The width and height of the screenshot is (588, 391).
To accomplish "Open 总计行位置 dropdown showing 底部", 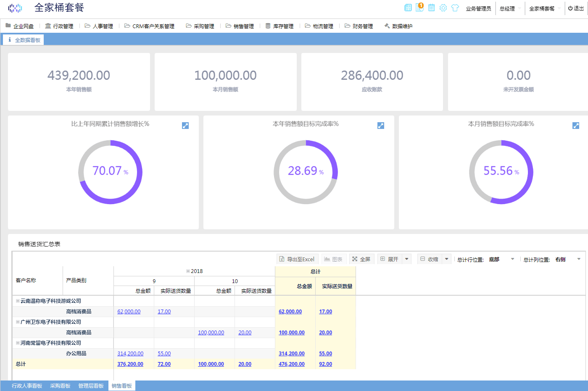I will pos(501,260).
